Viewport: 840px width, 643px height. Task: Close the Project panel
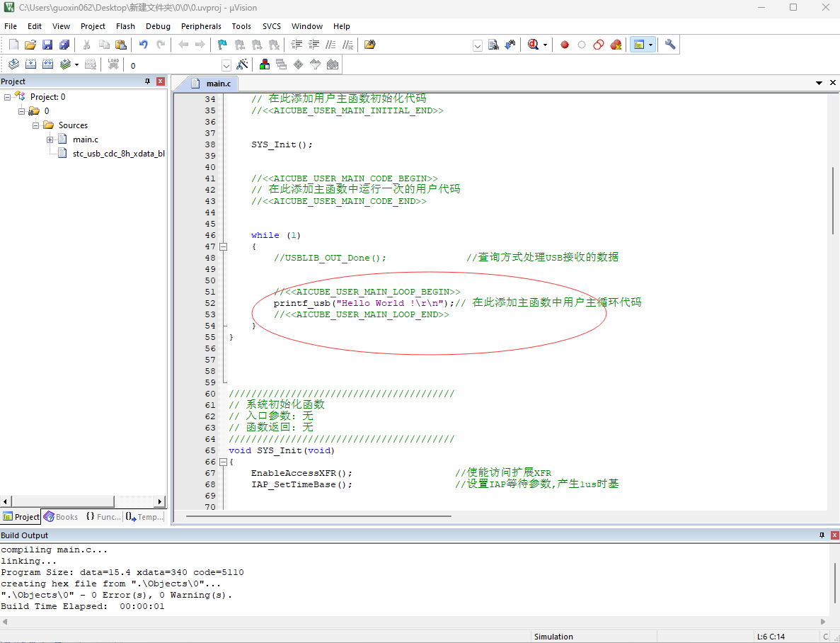pyautogui.click(x=160, y=81)
